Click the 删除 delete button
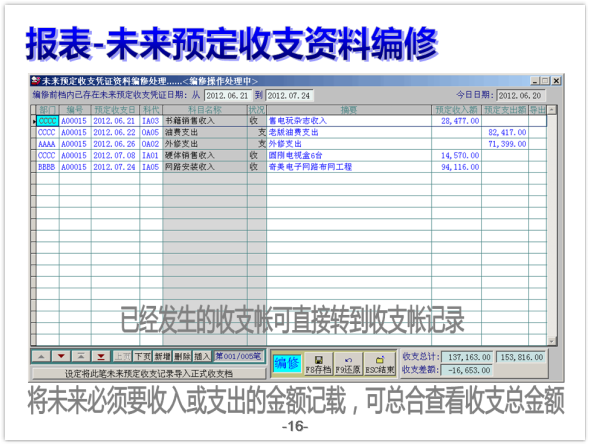Screen dimensions: 590x445 [182, 356]
